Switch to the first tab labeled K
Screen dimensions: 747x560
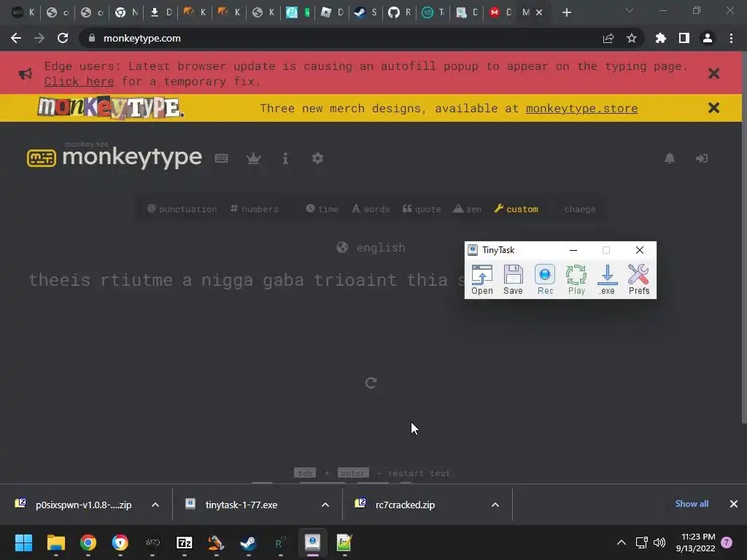pyautogui.click(x=23, y=12)
